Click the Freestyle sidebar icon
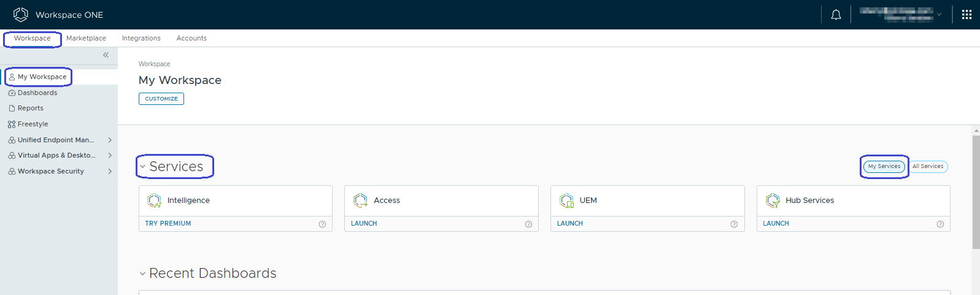 pyautogui.click(x=12, y=125)
